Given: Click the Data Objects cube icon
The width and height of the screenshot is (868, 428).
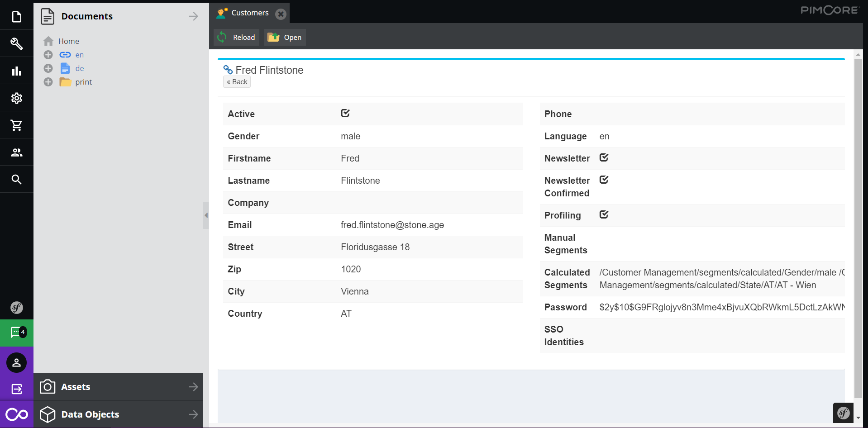Looking at the screenshot, I should coord(48,414).
